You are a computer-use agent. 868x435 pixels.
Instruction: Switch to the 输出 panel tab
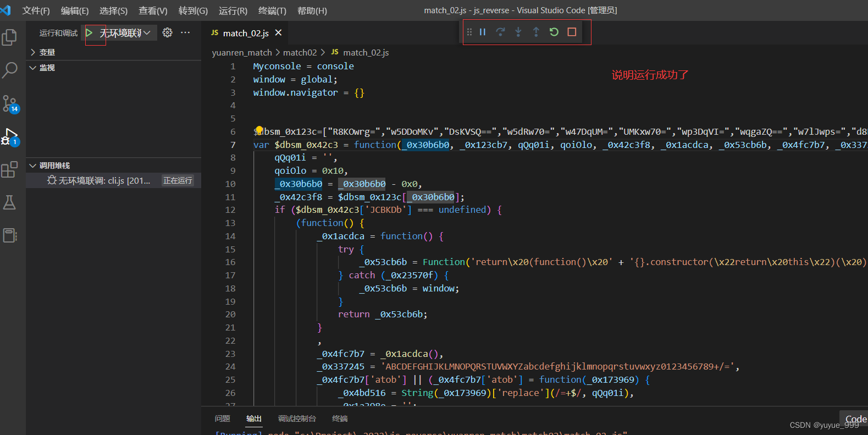(254, 419)
